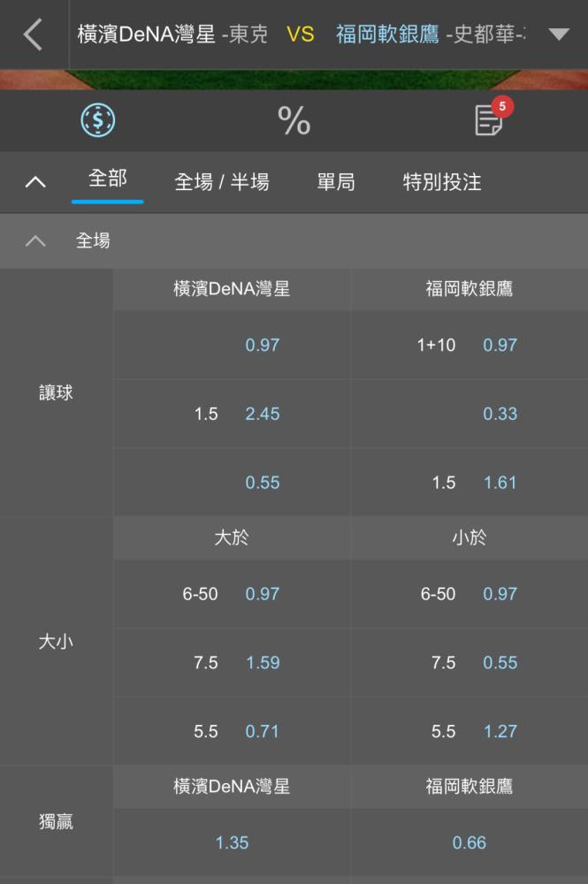
Task: Pick 橫濱DeNA灣星 handicap odds 0.55
Action: tap(232, 483)
